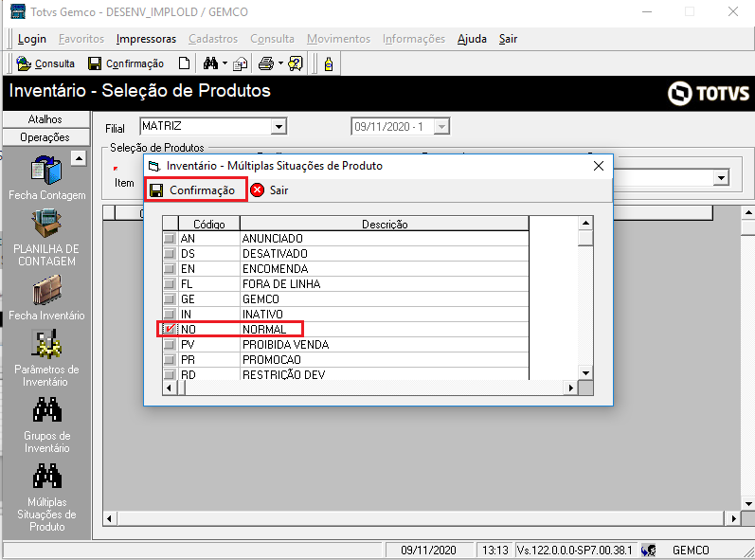Check the FL FORA DE LINHA checkbox
Viewport: 755px width, 560px height.
tap(170, 283)
